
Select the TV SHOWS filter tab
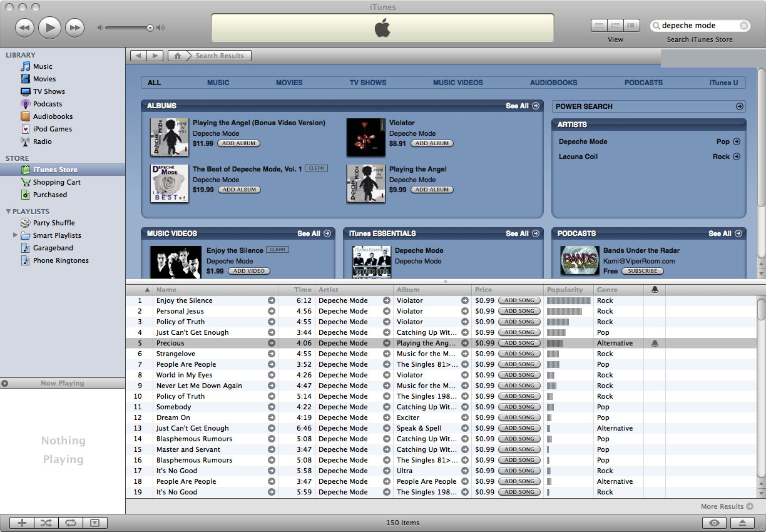click(368, 83)
